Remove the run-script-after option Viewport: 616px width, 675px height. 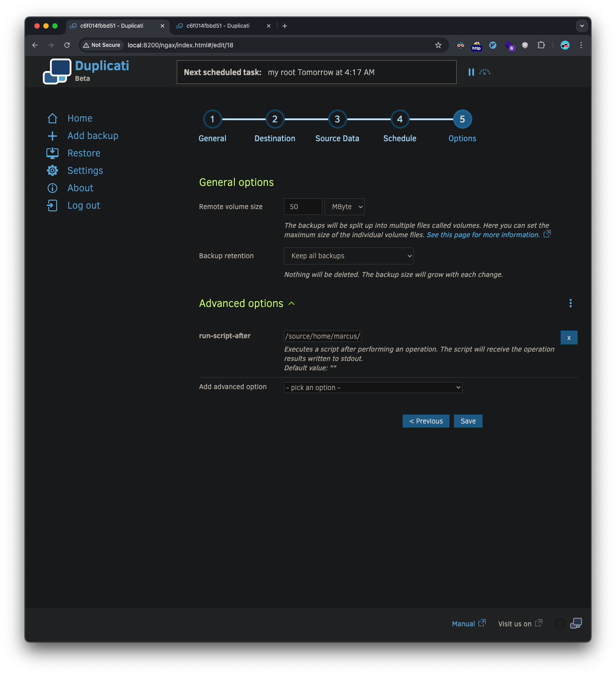tap(569, 338)
